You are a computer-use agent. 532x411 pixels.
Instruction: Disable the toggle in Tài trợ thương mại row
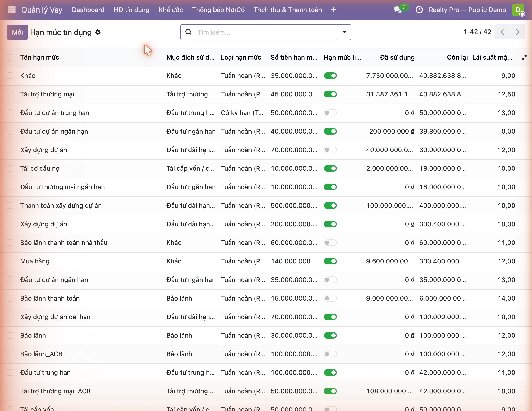click(x=330, y=94)
